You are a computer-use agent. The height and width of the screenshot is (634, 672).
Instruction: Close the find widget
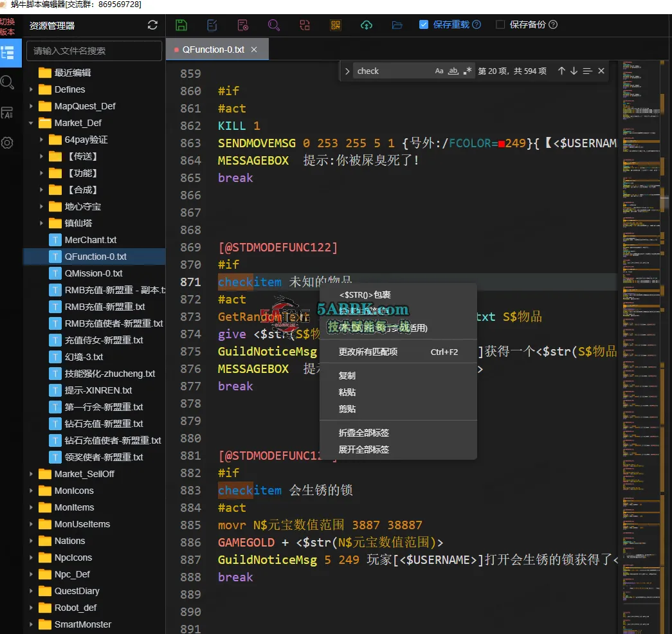(x=601, y=71)
